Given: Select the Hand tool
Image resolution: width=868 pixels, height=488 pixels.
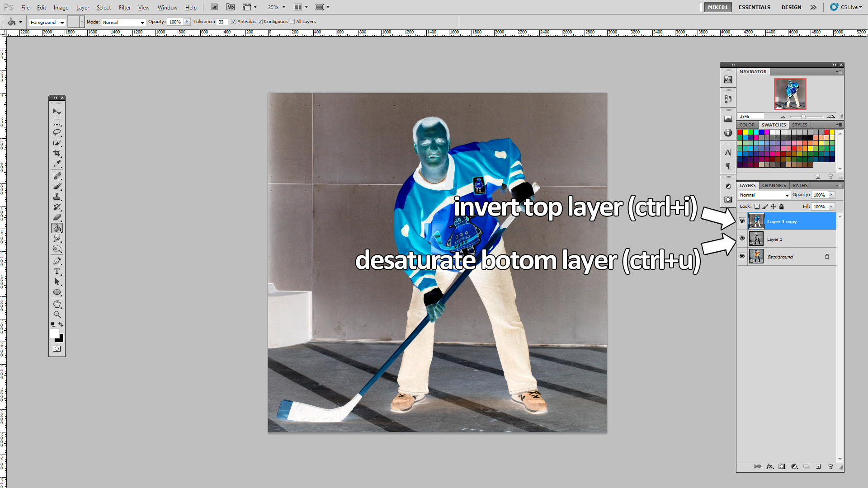Looking at the screenshot, I should pos(57,304).
